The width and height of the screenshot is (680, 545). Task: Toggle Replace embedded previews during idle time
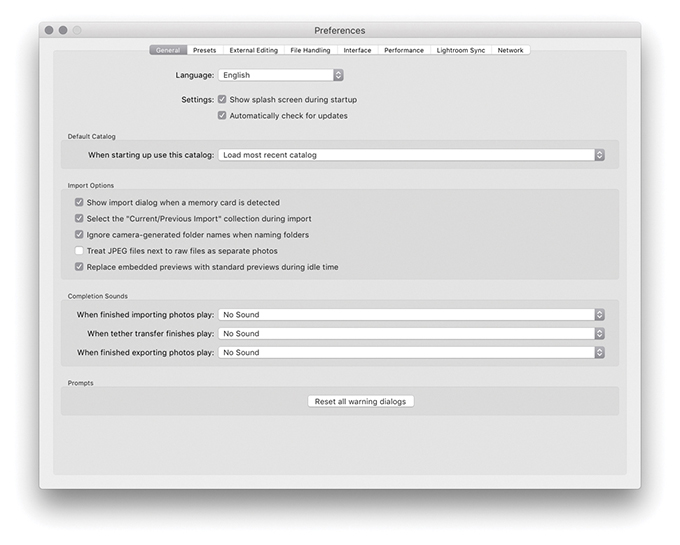click(x=79, y=267)
